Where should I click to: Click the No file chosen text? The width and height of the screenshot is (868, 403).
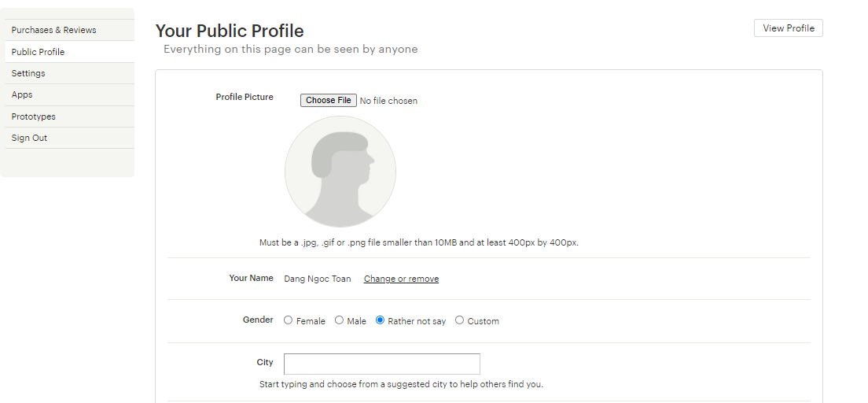pyautogui.click(x=388, y=101)
